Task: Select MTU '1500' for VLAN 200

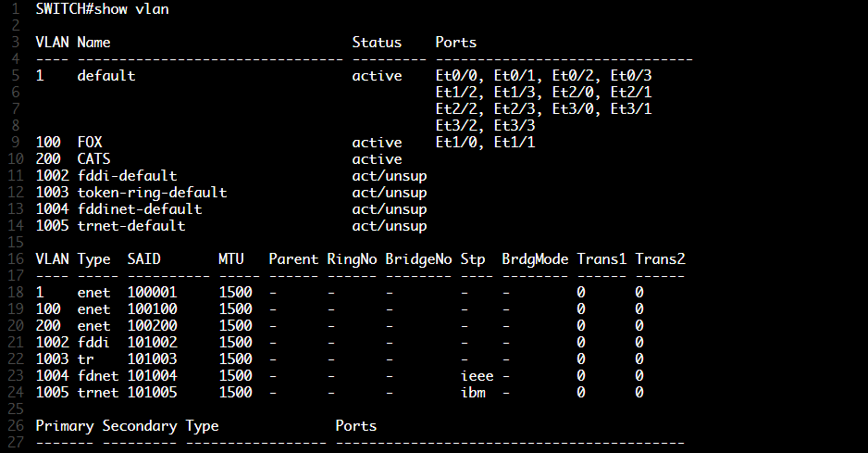Action: click(235, 325)
